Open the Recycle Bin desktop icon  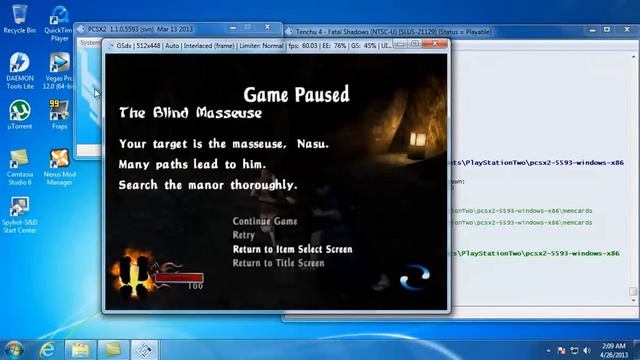point(19,18)
